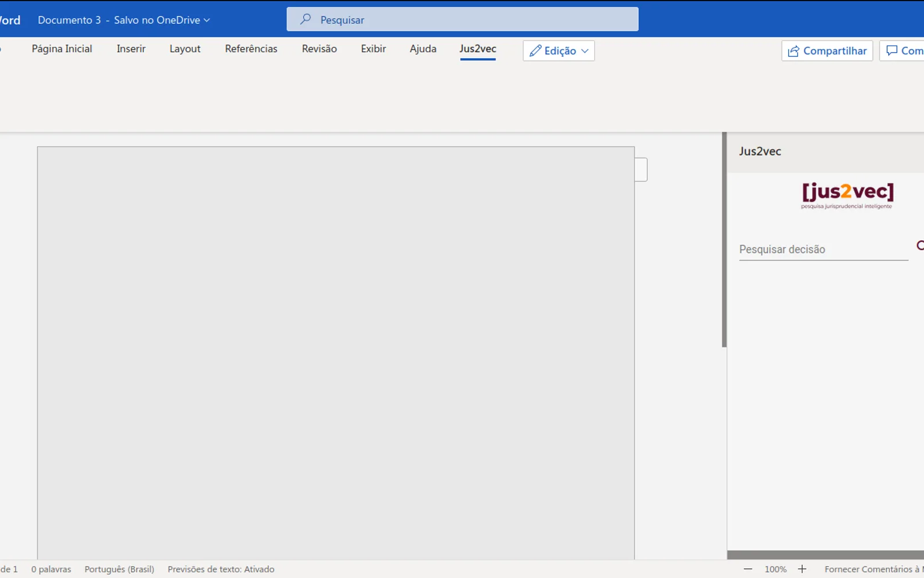Click the Documento 3 title
The image size is (924, 578).
[69, 20]
